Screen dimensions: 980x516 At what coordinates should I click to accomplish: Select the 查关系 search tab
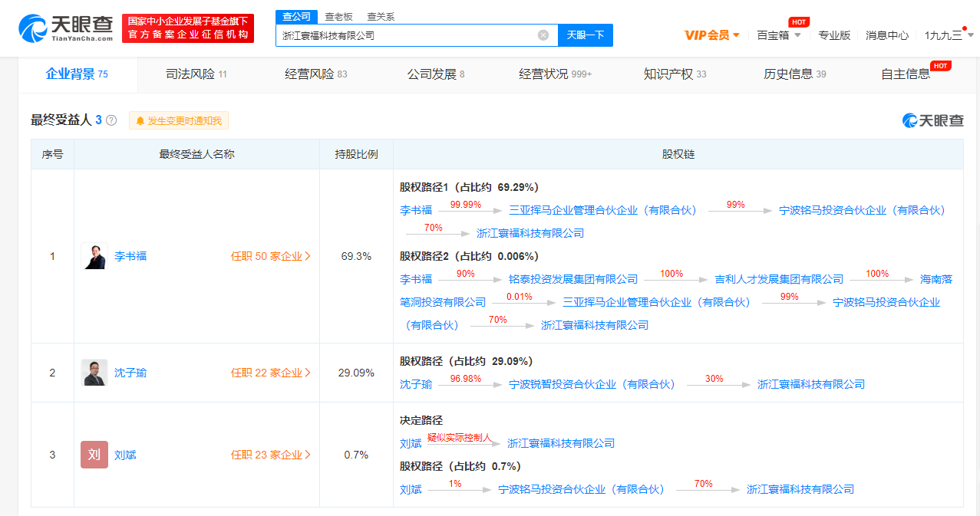pos(381,16)
